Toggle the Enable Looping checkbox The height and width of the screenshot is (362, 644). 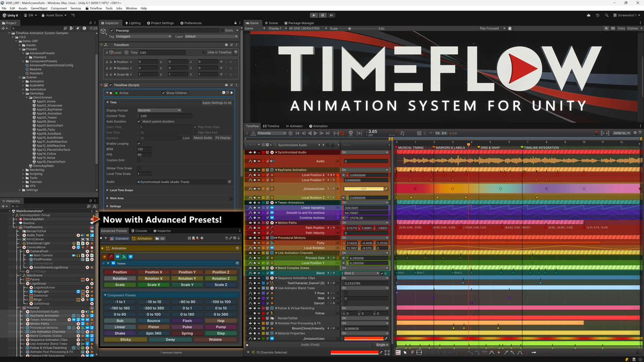pyautogui.click(x=140, y=144)
